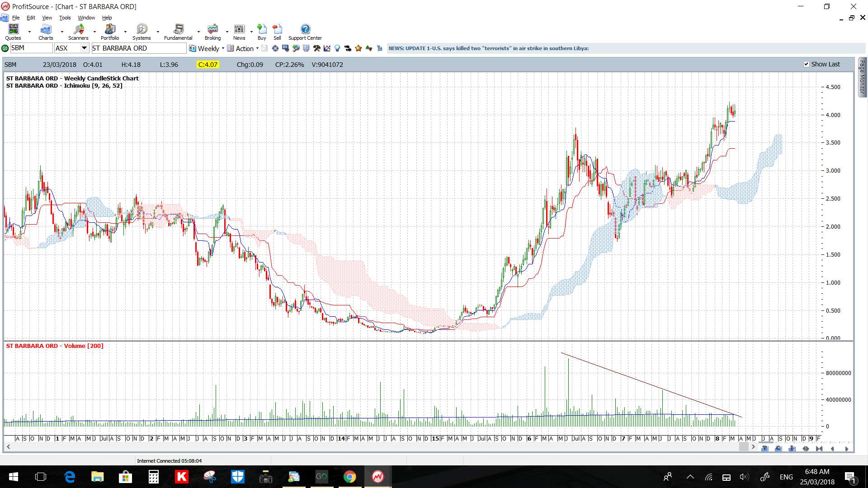Expand the Systems dropdown arrow
This screenshot has width=868, height=488.
click(158, 32)
